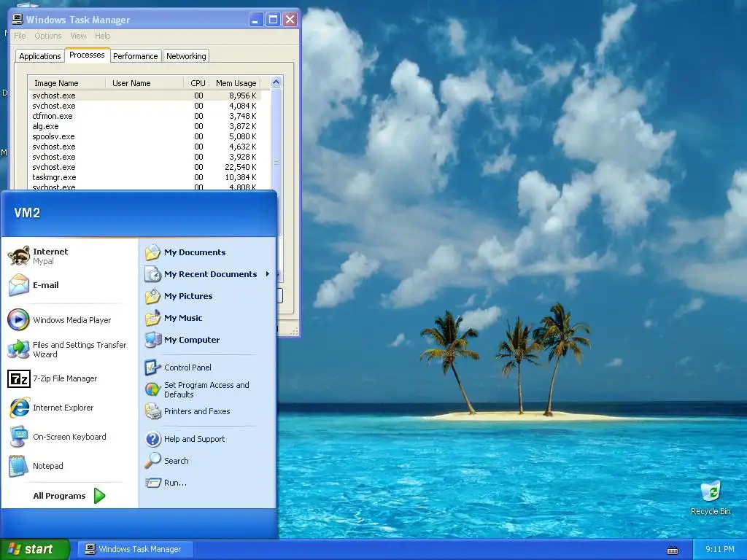
Task: Select the ctfmon.exe process row
Action: pos(145,116)
